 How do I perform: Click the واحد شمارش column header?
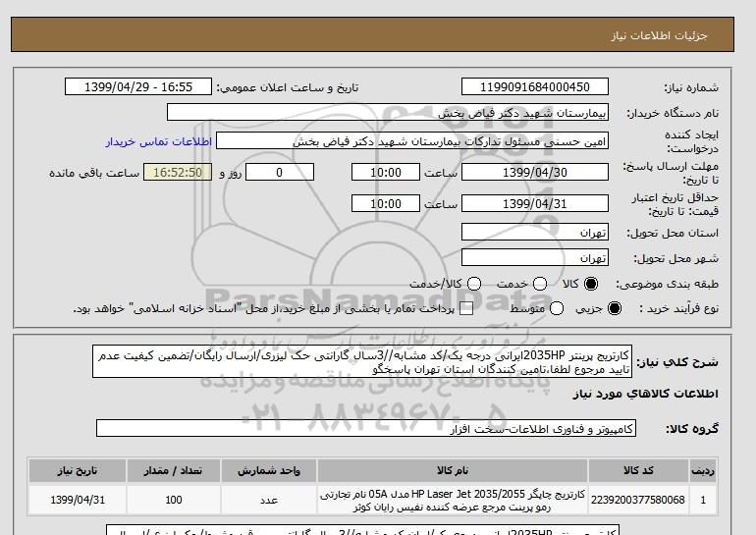click(x=269, y=471)
